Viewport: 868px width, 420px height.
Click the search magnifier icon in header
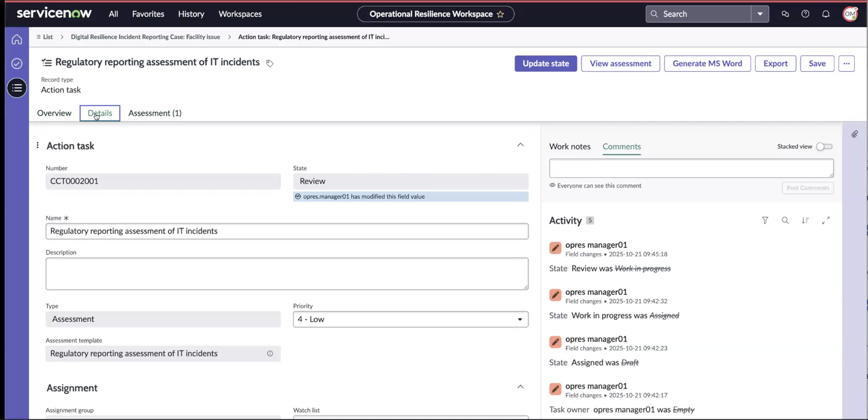(x=654, y=14)
